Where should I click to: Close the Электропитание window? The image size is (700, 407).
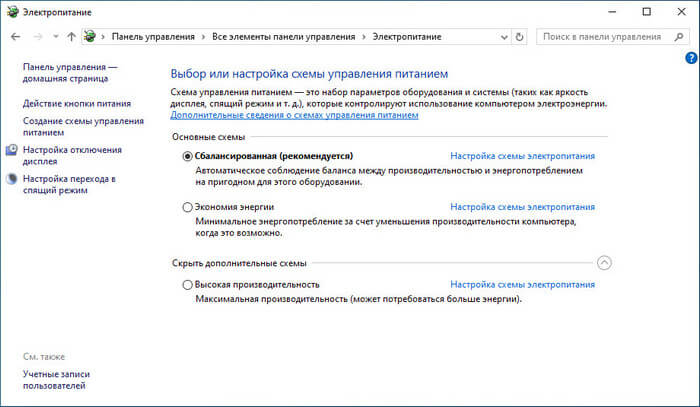(x=682, y=12)
